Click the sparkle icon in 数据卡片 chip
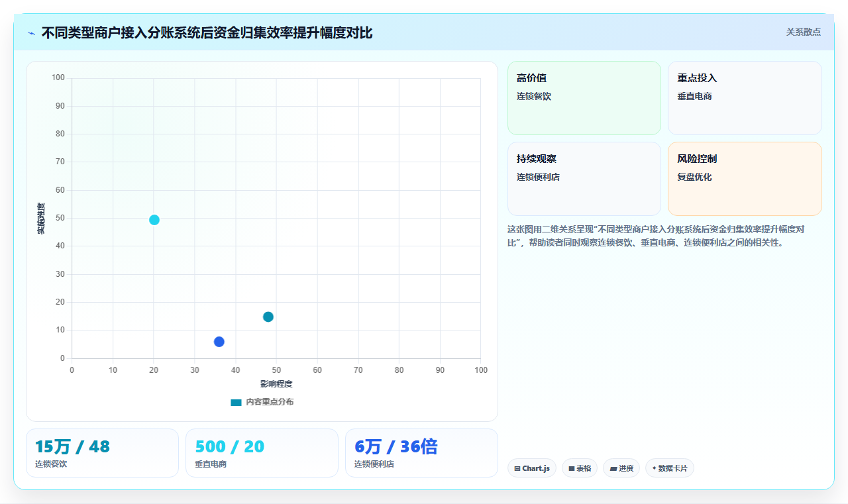848x504 pixels. [654, 468]
